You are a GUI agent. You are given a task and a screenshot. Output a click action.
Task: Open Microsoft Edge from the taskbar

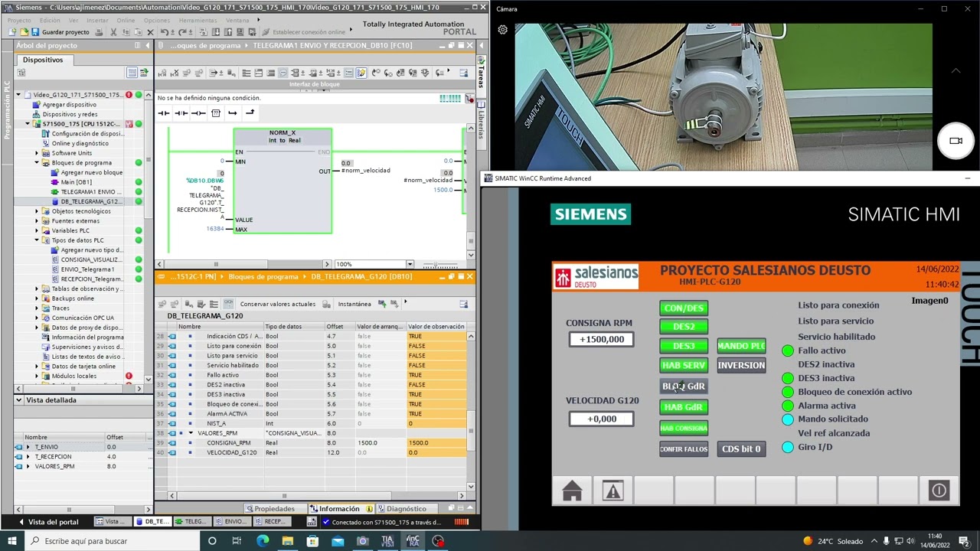[263, 541]
